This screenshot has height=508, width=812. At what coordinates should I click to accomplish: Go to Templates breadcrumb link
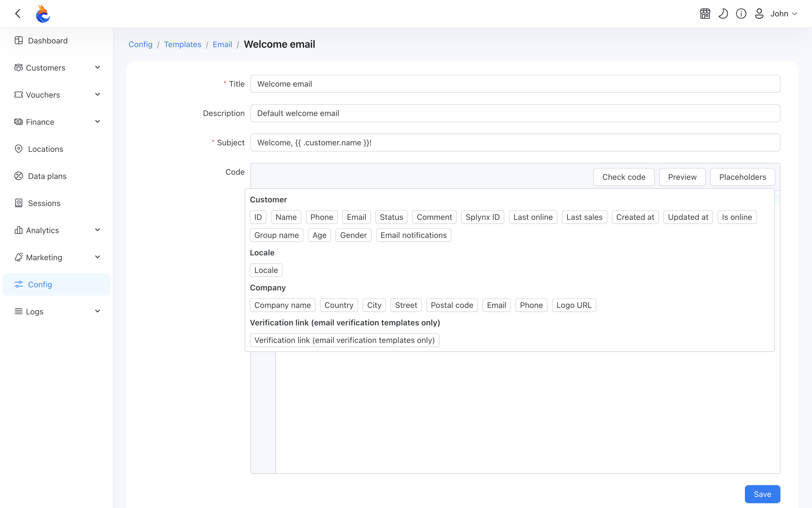(182, 44)
